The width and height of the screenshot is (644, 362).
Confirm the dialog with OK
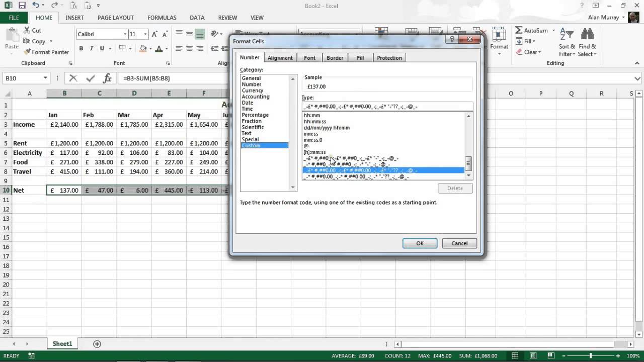(x=420, y=243)
